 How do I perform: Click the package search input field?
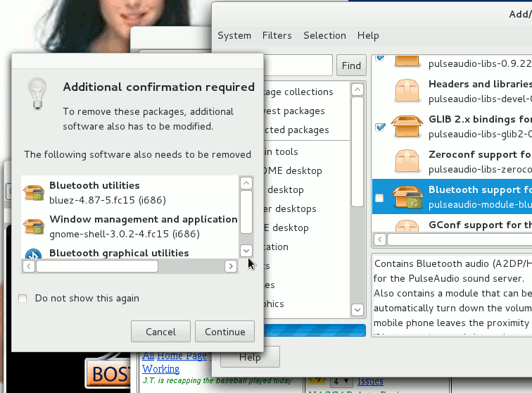[298, 65]
